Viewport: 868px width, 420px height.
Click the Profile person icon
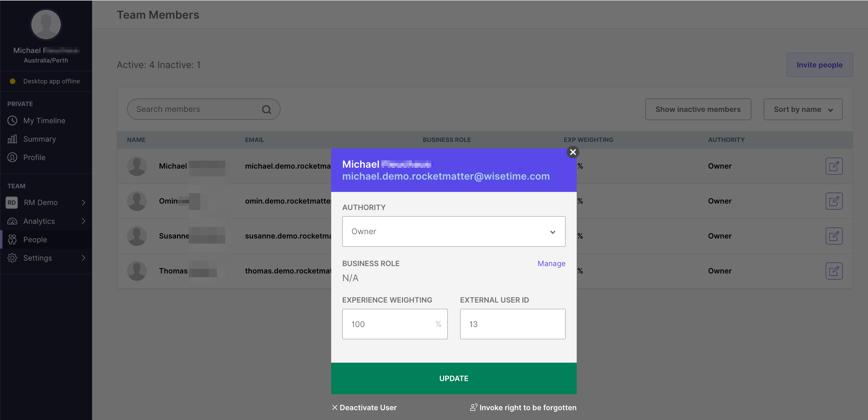[x=12, y=157]
